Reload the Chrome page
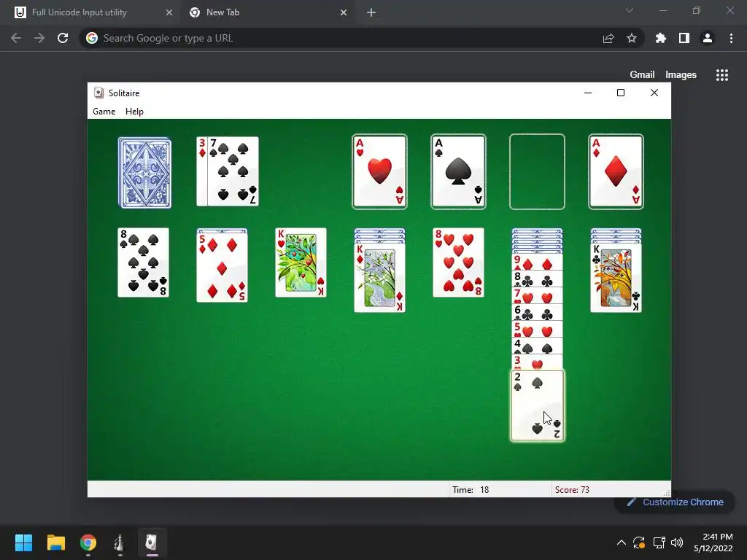 63,38
